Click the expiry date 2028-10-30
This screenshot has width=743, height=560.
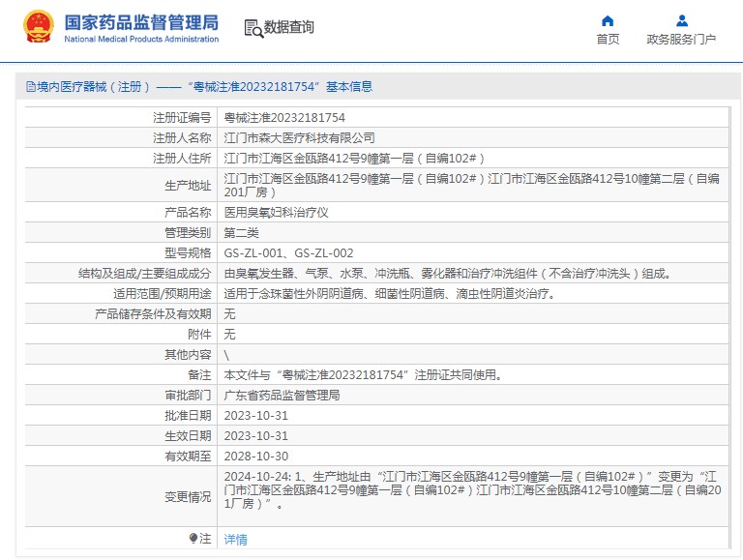coord(256,456)
